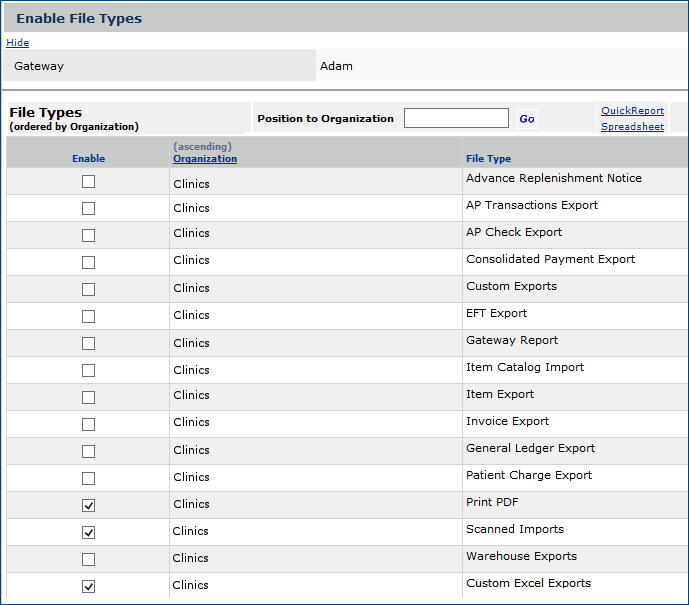Viewport: 689px width, 605px height.
Task: Enable the Advance Replenishment Notice checkbox
Action: click(89, 182)
